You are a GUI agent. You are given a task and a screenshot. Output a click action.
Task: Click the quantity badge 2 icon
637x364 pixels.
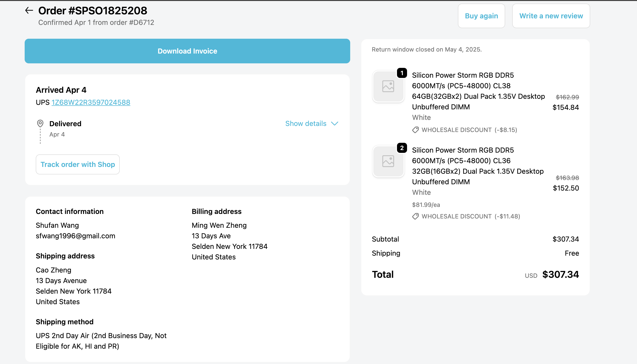(402, 148)
